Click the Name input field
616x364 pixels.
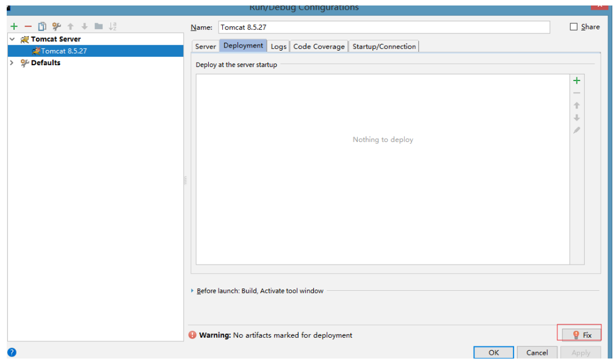point(384,27)
